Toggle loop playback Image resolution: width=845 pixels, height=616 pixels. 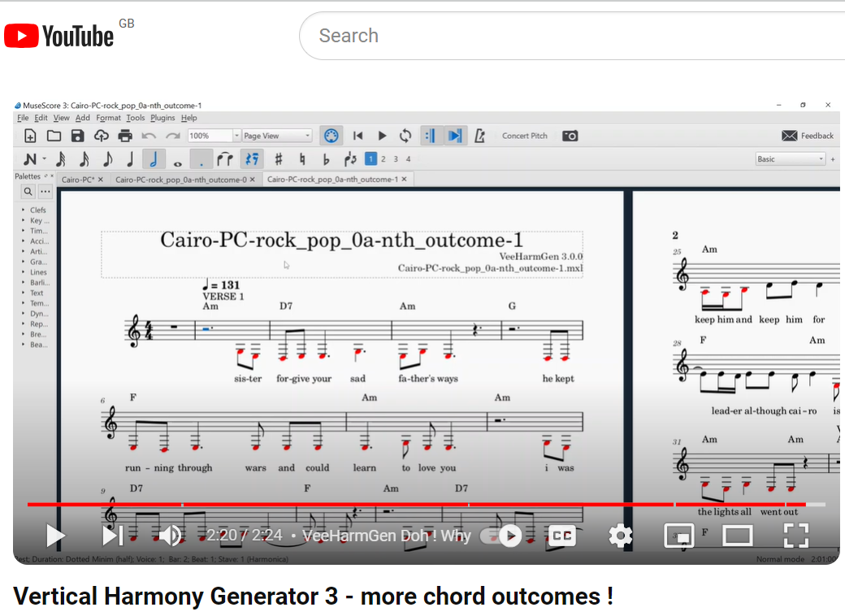pos(405,136)
